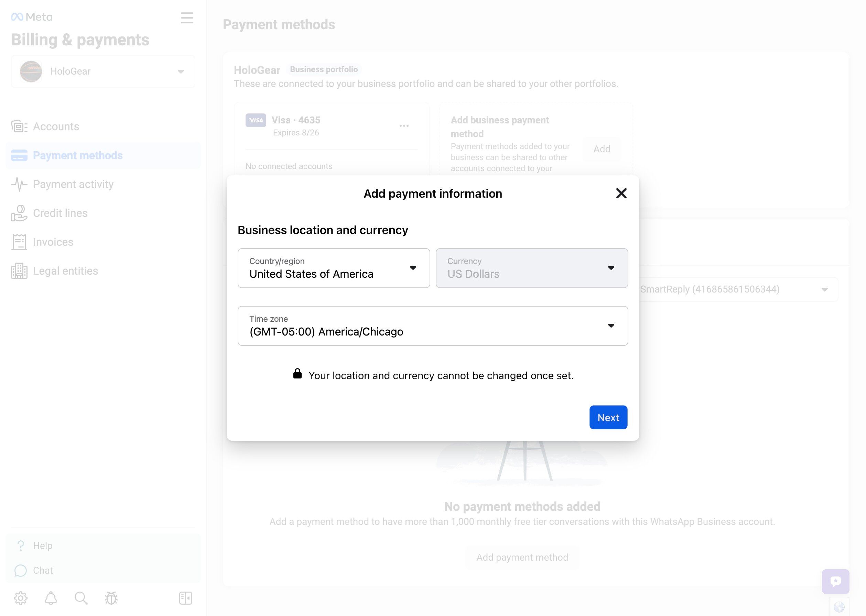Screen dimensions: 866x616
Task: Go to Payment activity in sidebar
Action: [73, 184]
